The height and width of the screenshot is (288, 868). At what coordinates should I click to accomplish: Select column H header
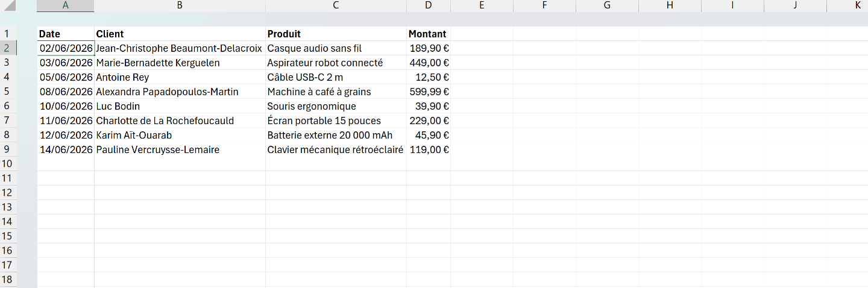pyautogui.click(x=670, y=5)
